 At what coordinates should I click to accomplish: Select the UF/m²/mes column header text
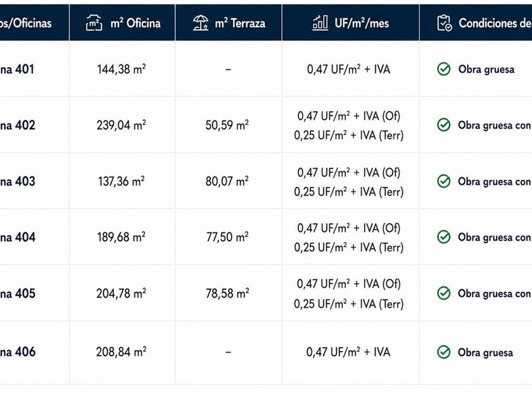point(362,23)
